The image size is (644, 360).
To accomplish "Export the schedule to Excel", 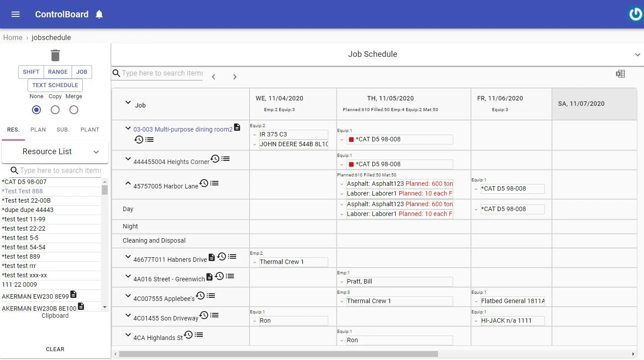I will tap(620, 74).
